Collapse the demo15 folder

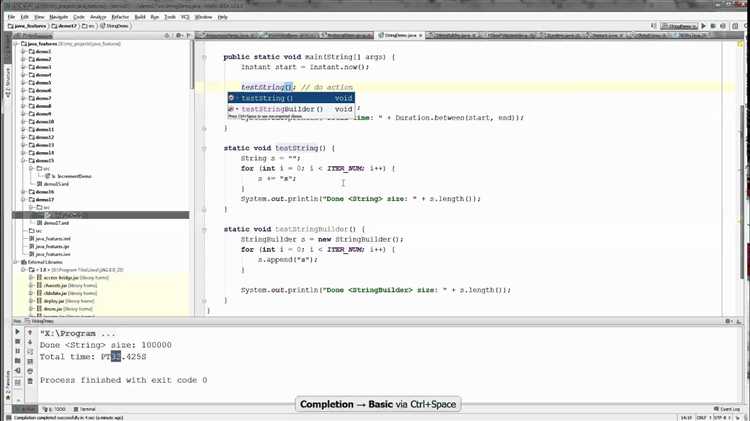23,160
